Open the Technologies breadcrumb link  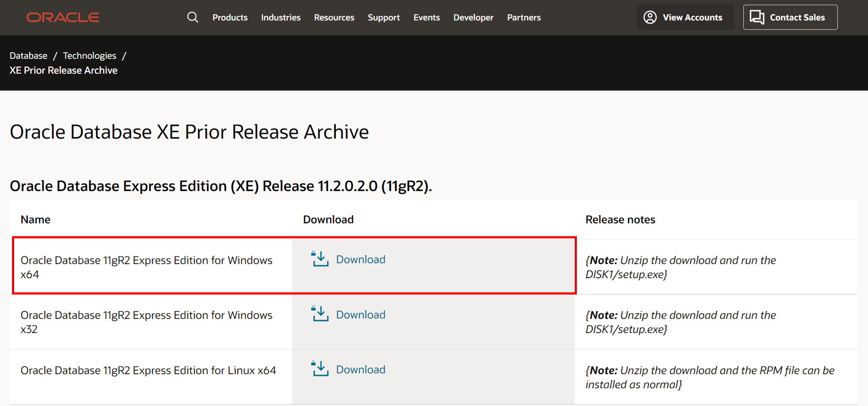89,55
